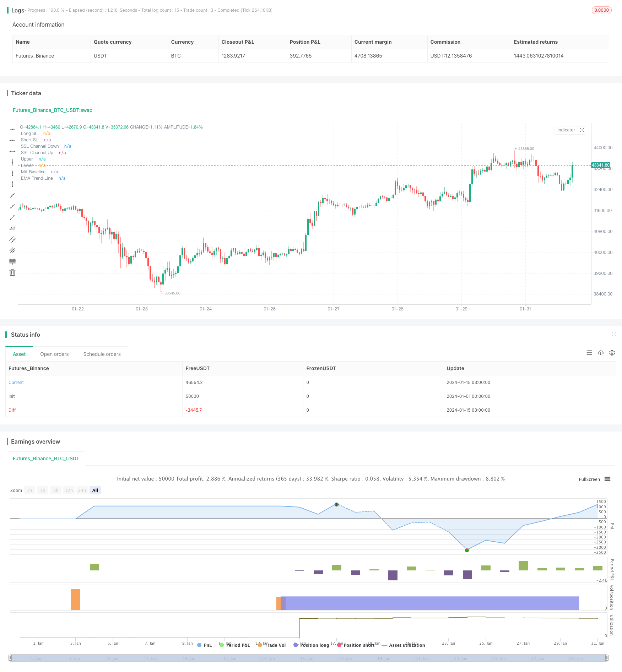
Task: Click the navigator range scrollbar track
Action: (x=309, y=658)
